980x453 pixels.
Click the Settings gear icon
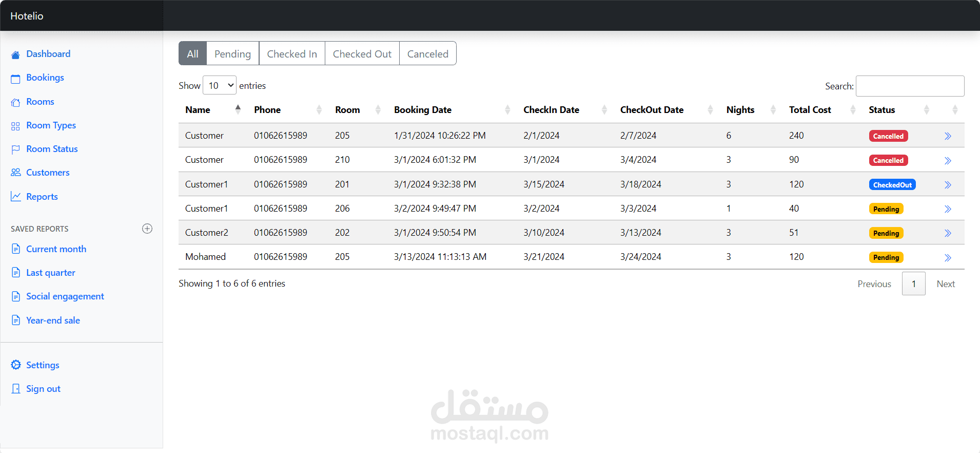16,365
